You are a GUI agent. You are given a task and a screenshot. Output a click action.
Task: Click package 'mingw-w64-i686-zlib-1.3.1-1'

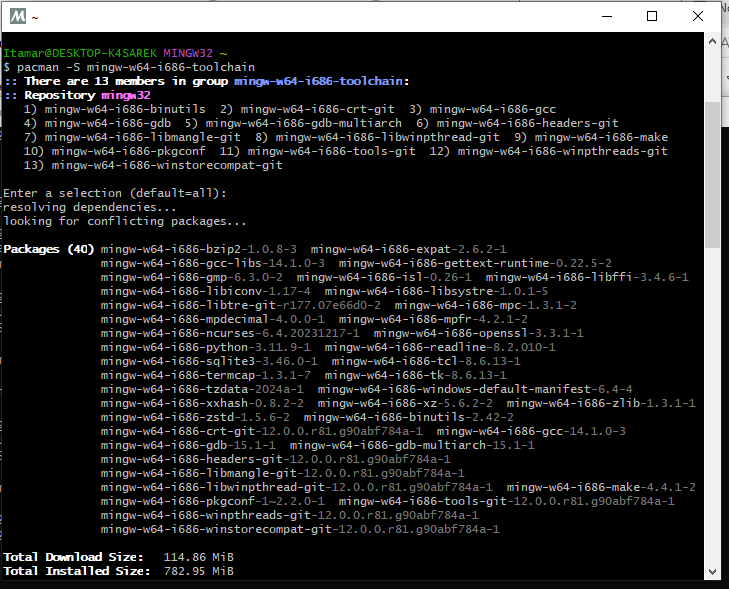[x=601, y=403]
